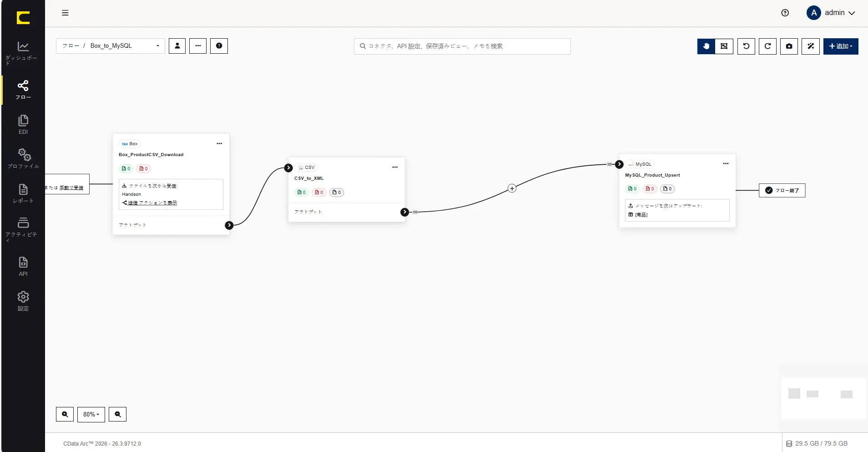Focus the connector and API search field

coord(462,46)
